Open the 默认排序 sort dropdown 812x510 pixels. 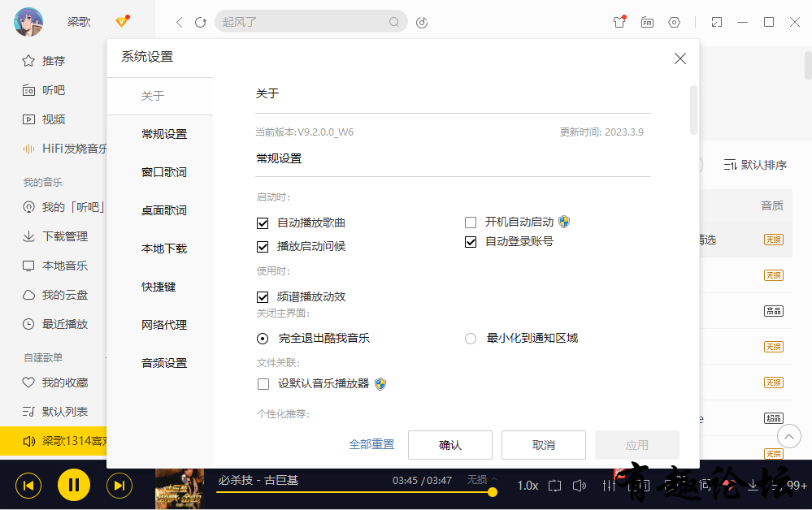[755, 165]
